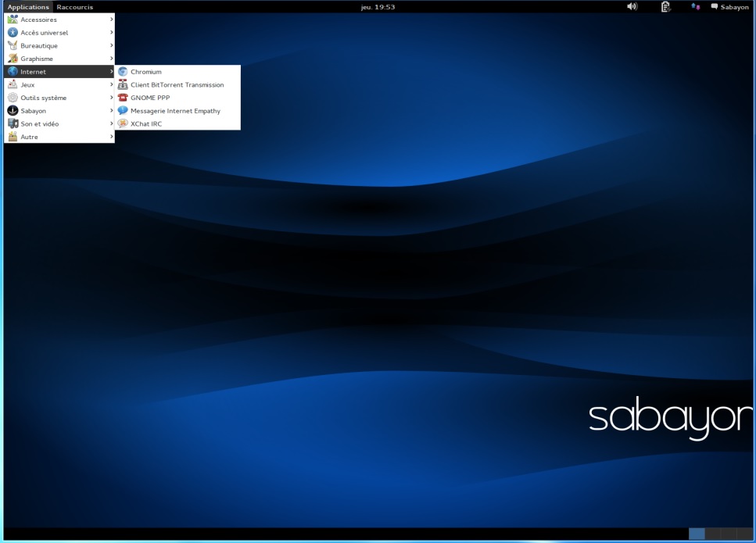Expand the Graphisme submenu arrow
This screenshot has height=543, width=756.
(111, 59)
